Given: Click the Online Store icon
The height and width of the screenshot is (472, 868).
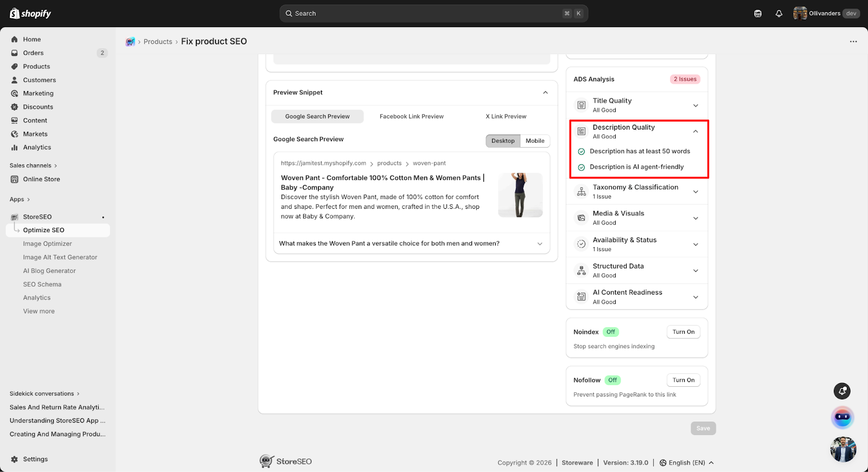Looking at the screenshot, I should click(15, 179).
